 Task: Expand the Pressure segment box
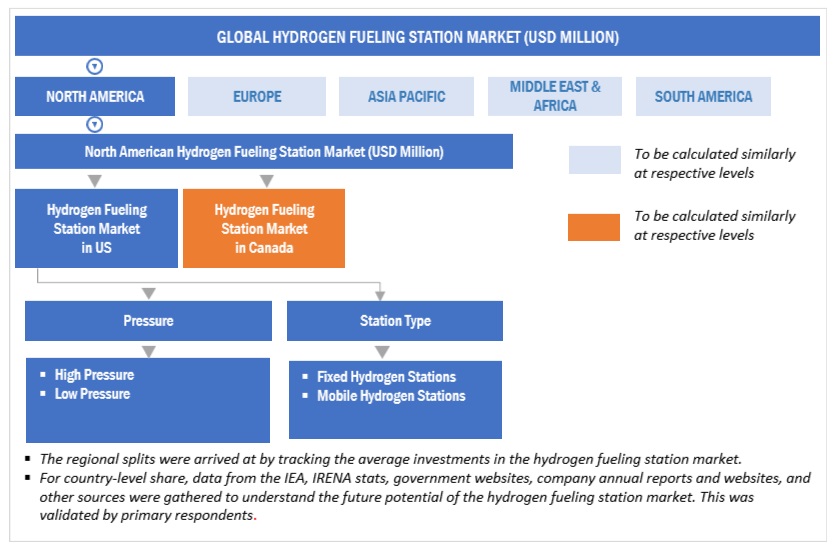point(148,321)
